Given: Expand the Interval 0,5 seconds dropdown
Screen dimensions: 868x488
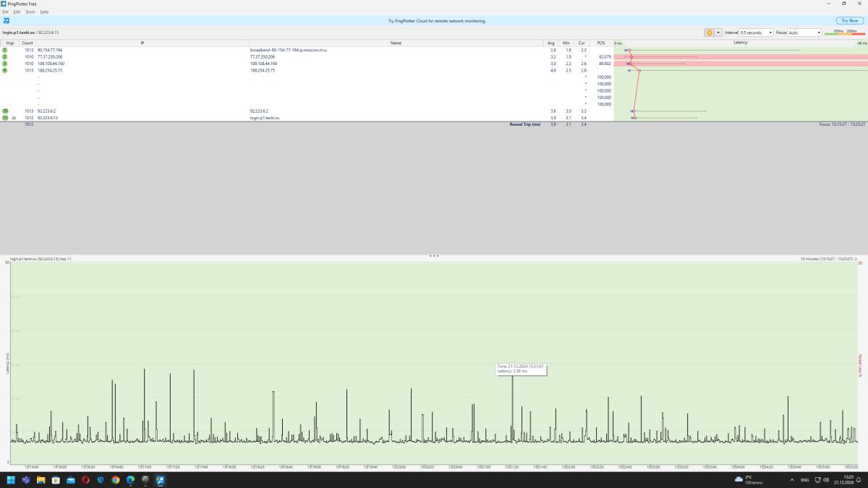Looking at the screenshot, I should pyautogui.click(x=756, y=33).
